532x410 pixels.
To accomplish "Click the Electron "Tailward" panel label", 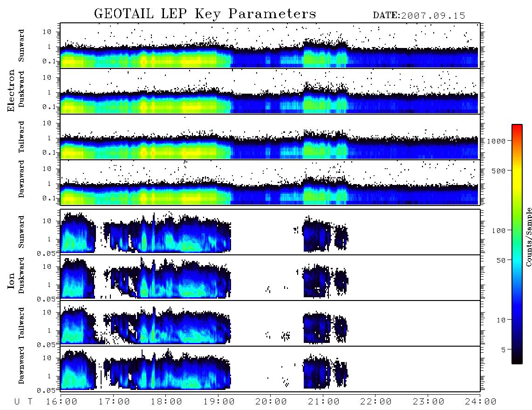I will 21,137.
